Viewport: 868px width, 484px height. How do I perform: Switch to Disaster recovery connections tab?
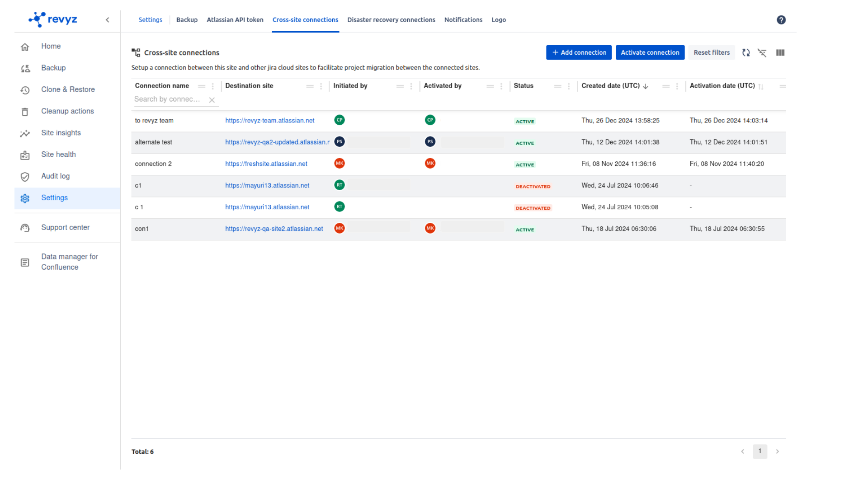pos(391,20)
